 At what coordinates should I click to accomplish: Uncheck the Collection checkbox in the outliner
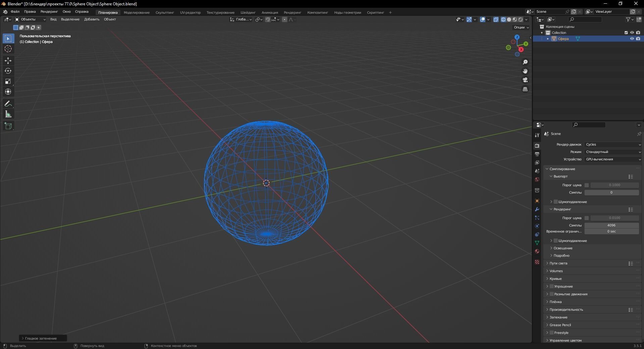coord(626,33)
